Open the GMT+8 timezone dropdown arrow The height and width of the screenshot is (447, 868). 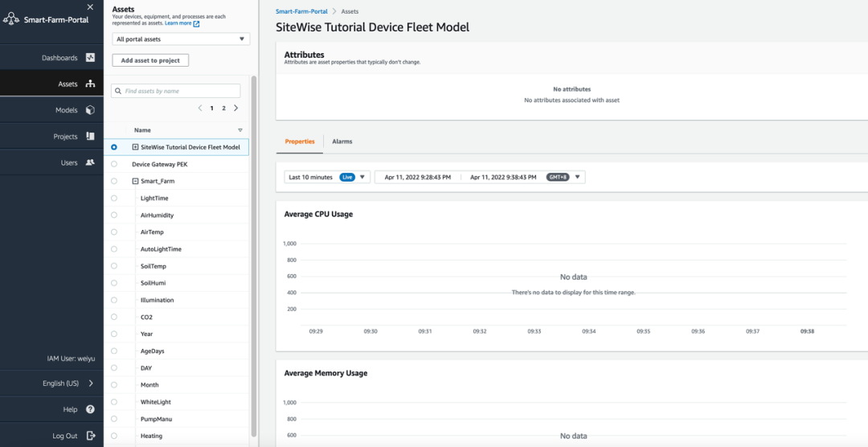[x=577, y=177]
